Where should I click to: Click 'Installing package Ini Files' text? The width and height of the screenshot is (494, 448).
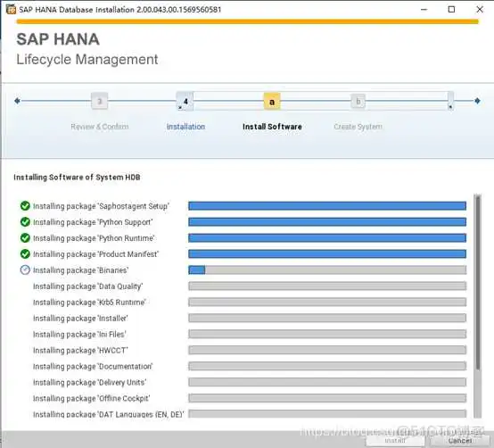click(x=79, y=335)
